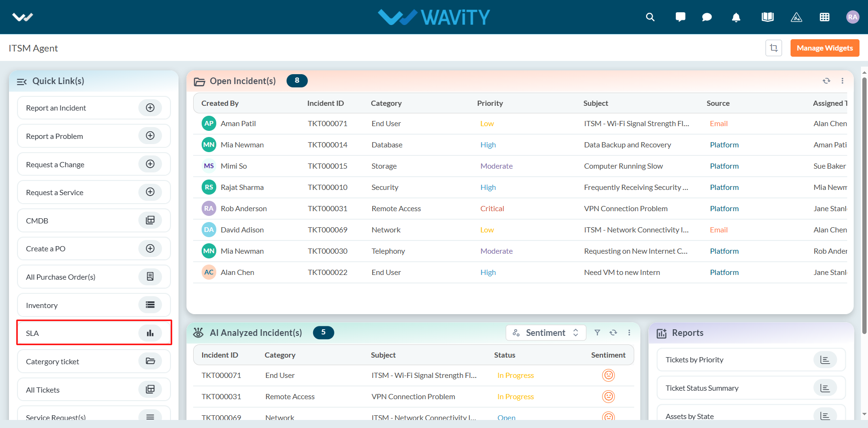Open the Sentiment dropdown
Image resolution: width=868 pixels, height=428 pixels.
pyautogui.click(x=546, y=333)
